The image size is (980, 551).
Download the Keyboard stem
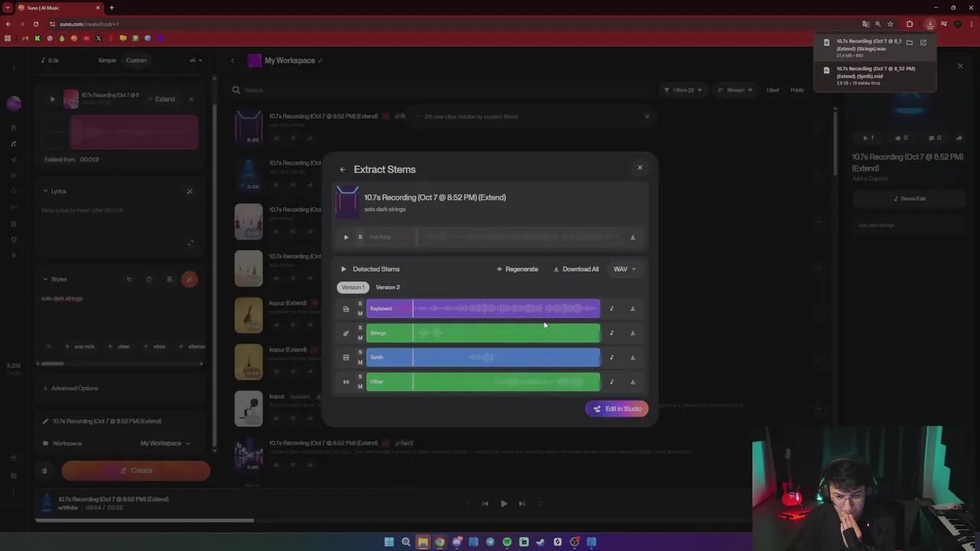pyautogui.click(x=632, y=309)
